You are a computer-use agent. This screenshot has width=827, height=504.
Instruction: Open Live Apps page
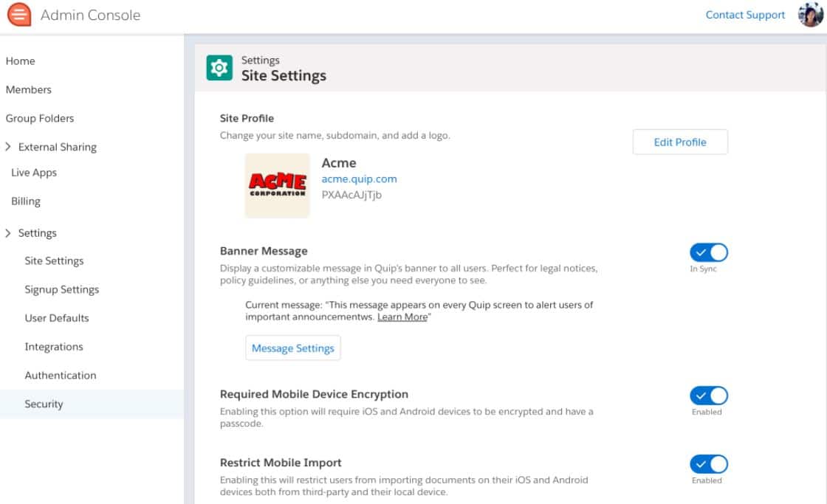(34, 173)
